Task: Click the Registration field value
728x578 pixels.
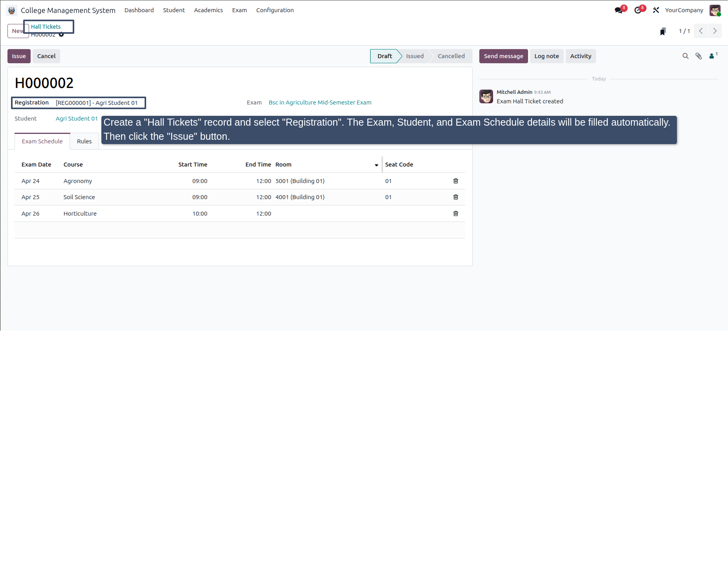Action: (97, 103)
